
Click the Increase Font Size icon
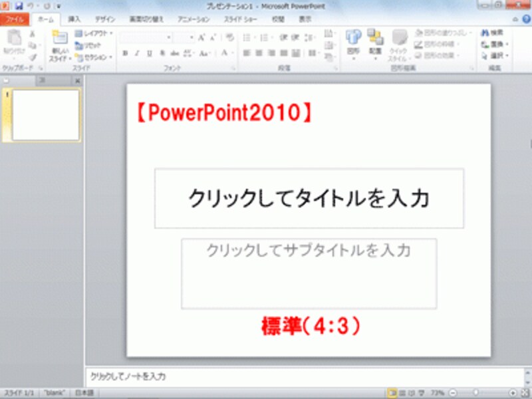201,37
